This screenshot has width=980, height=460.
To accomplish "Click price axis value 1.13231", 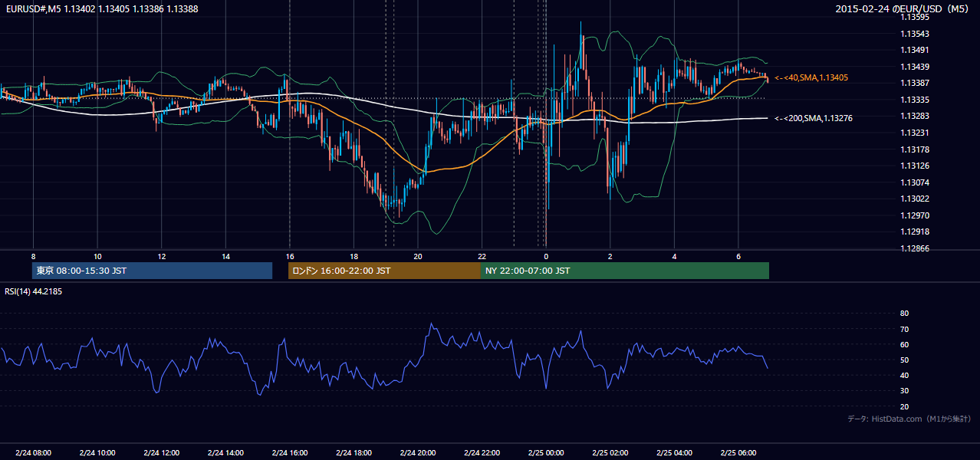I will click(x=916, y=133).
